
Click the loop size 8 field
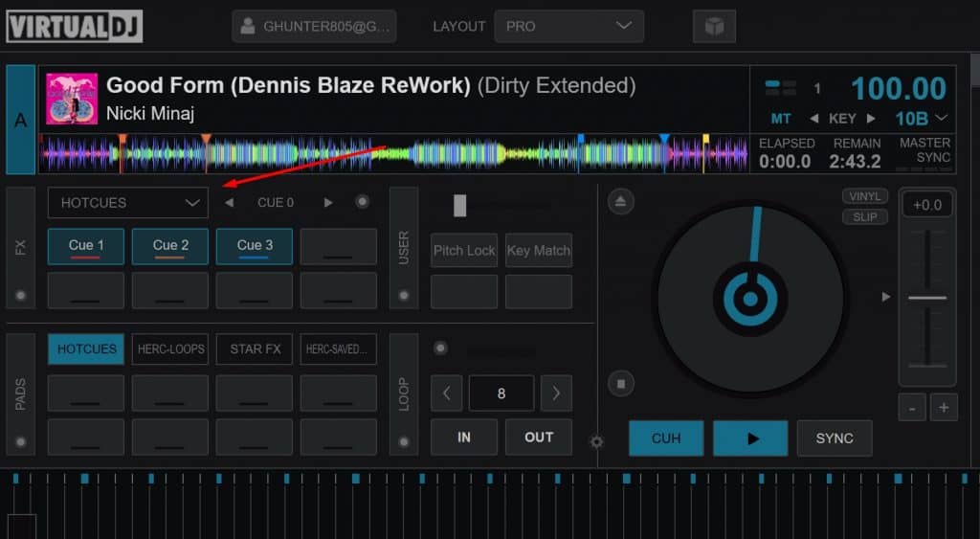pos(501,393)
